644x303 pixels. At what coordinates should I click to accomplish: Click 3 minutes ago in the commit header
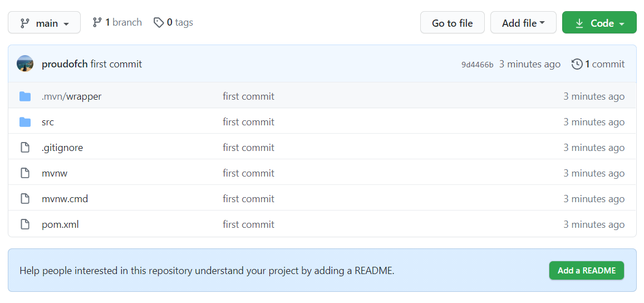[x=530, y=64]
